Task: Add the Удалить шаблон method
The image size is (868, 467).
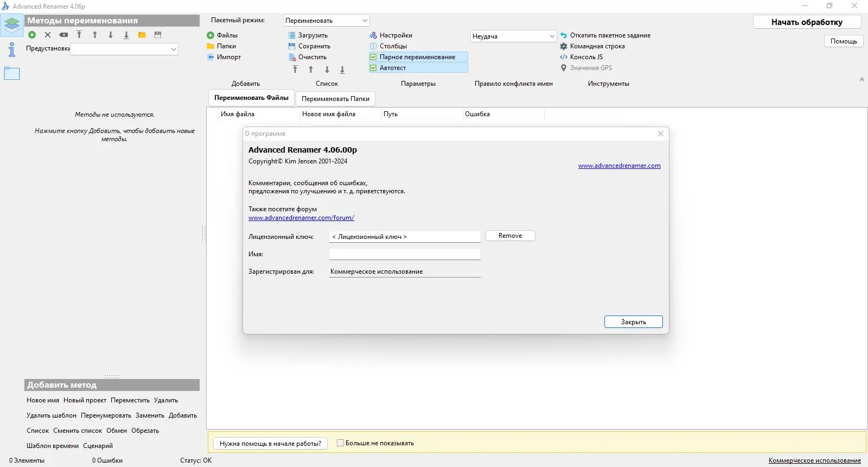Action: click(x=52, y=415)
